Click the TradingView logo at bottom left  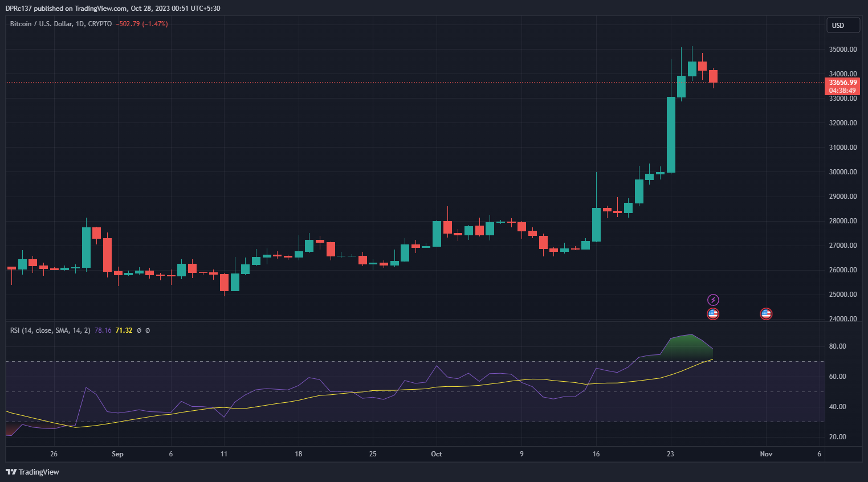click(32, 472)
